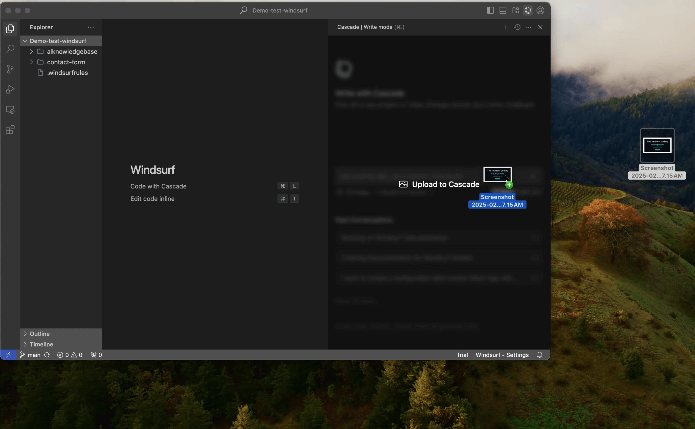The width and height of the screenshot is (695, 429).
Task: Open the Run and Debug view
Action: click(10, 90)
